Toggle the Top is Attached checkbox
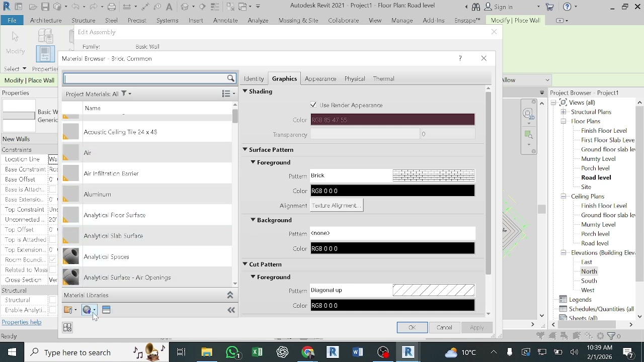The image size is (644, 362). (53, 240)
